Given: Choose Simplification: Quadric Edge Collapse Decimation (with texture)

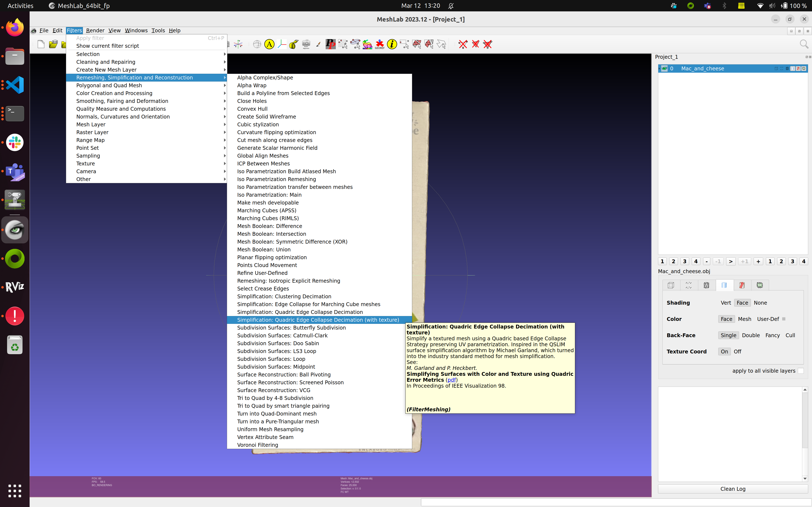Looking at the screenshot, I should (318, 320).
